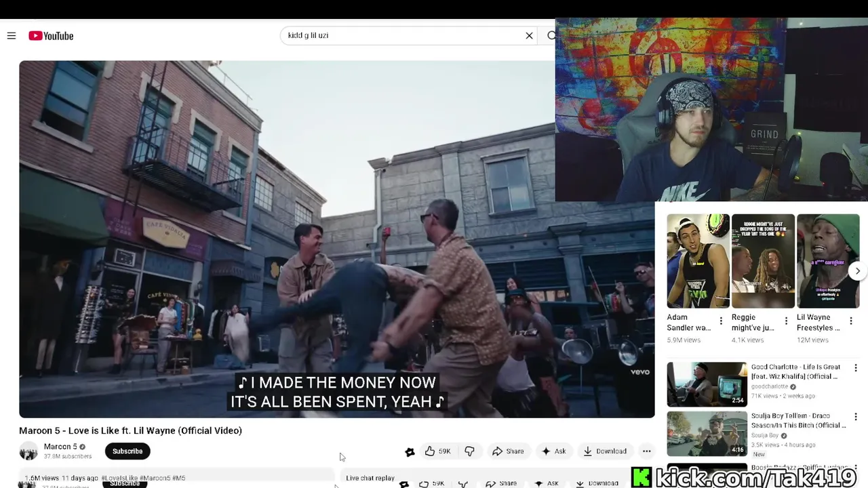The width and height of the screenshot is (868, 488).
Task: Open the Ask AI sparkle button
Action: click(553, 451)
